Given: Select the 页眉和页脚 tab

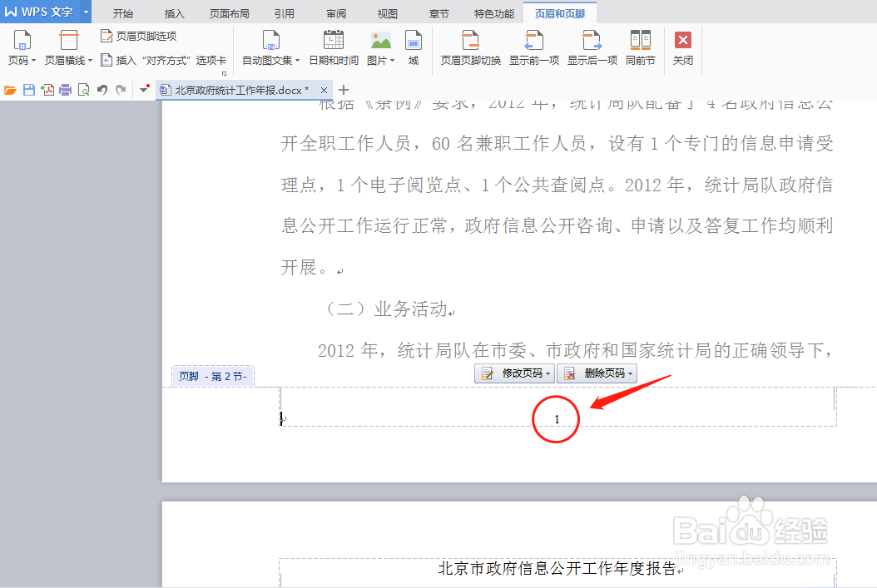Looking at the screenshot, I should pyautogui.click(x=560, y=13).
